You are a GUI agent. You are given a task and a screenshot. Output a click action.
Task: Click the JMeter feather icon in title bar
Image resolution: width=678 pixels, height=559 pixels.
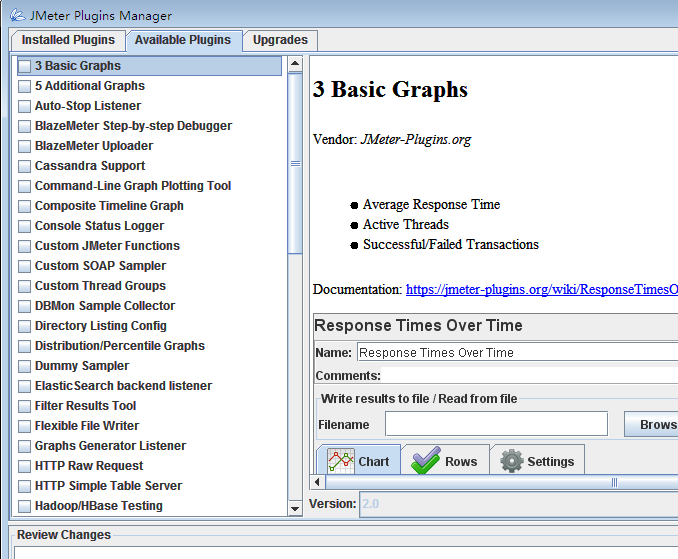click(x=18, y=15)
